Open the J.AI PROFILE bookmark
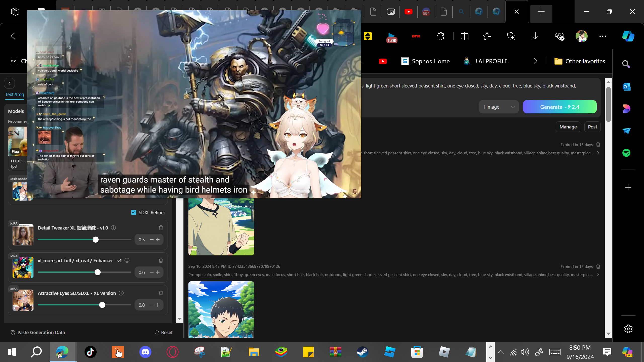Image resolution: width=644 pixels, height=362 pixels. (486, 61)
